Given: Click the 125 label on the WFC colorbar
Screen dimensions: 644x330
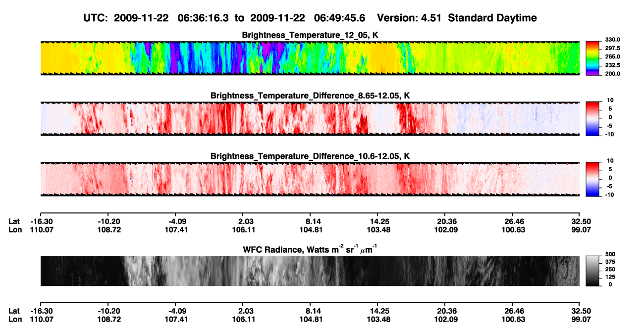Looking at the screenshot, I should [609, 277].
